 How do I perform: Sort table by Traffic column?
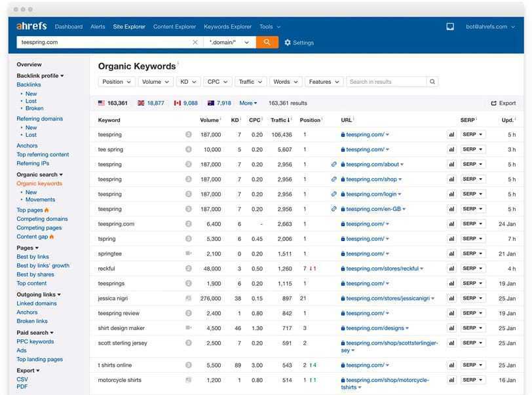(280, 120)
